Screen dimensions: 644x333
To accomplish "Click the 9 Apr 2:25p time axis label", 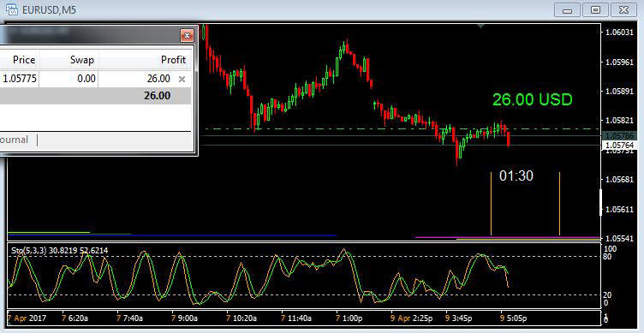I will point(411,318).
